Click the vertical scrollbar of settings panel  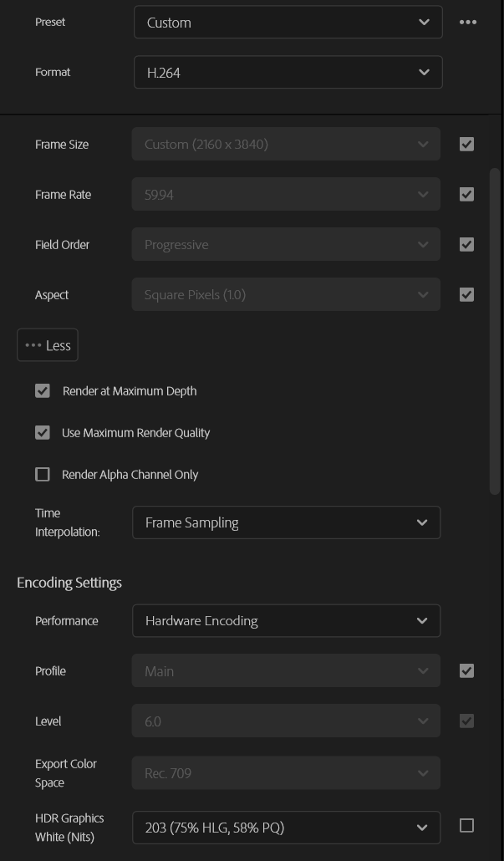tap(494, 334)
